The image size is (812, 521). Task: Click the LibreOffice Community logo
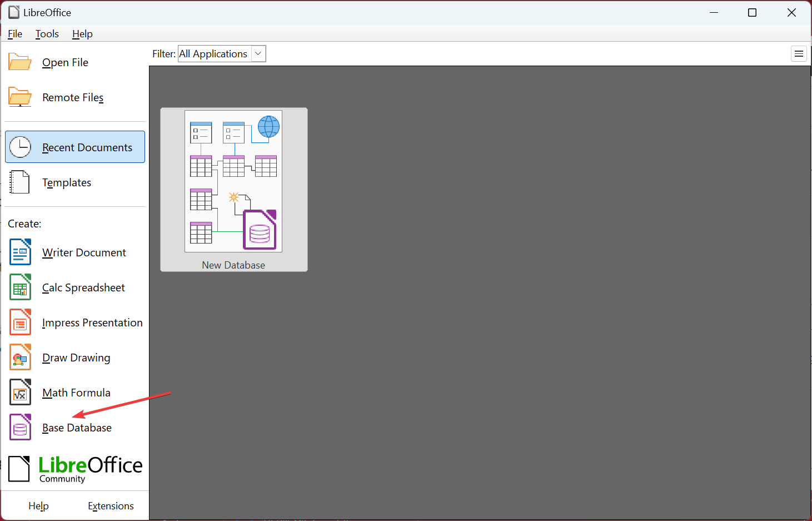(75, 469)
